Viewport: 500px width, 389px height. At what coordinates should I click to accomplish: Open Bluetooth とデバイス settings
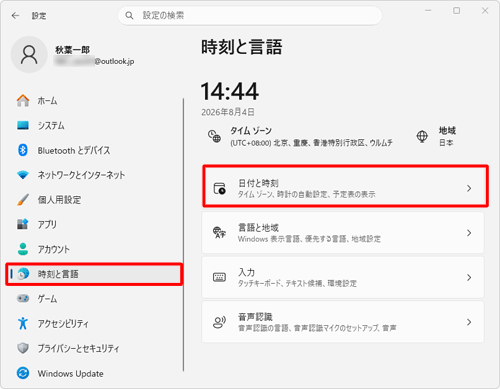94,150
